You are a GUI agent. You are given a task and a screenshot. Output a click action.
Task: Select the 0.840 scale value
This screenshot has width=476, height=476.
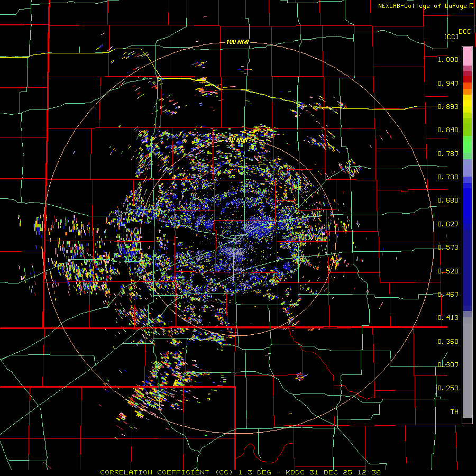448,130
